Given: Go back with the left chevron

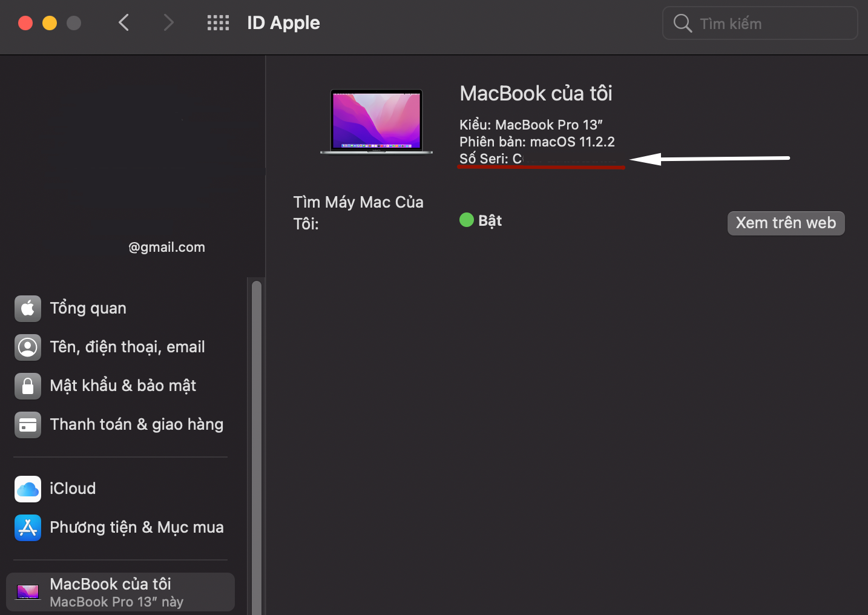Looking at the screenshot, I should coord(124,23).
